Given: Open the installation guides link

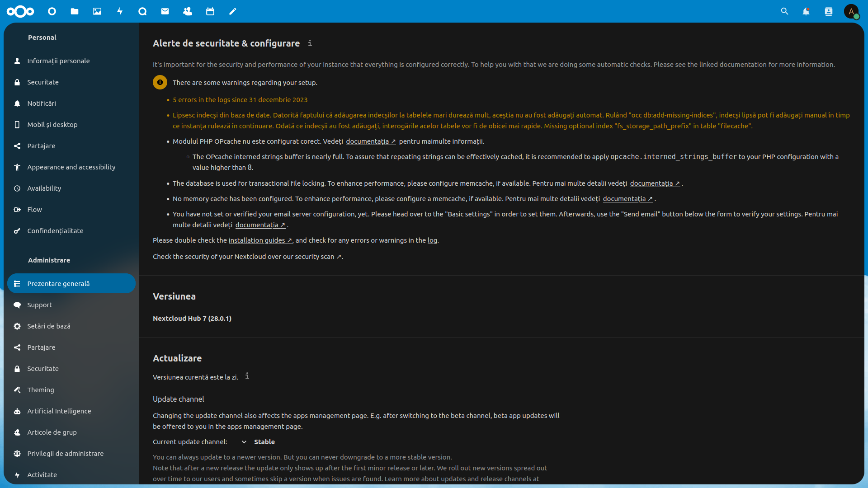Looking at the screenshot, I should (x=260, y=240).
